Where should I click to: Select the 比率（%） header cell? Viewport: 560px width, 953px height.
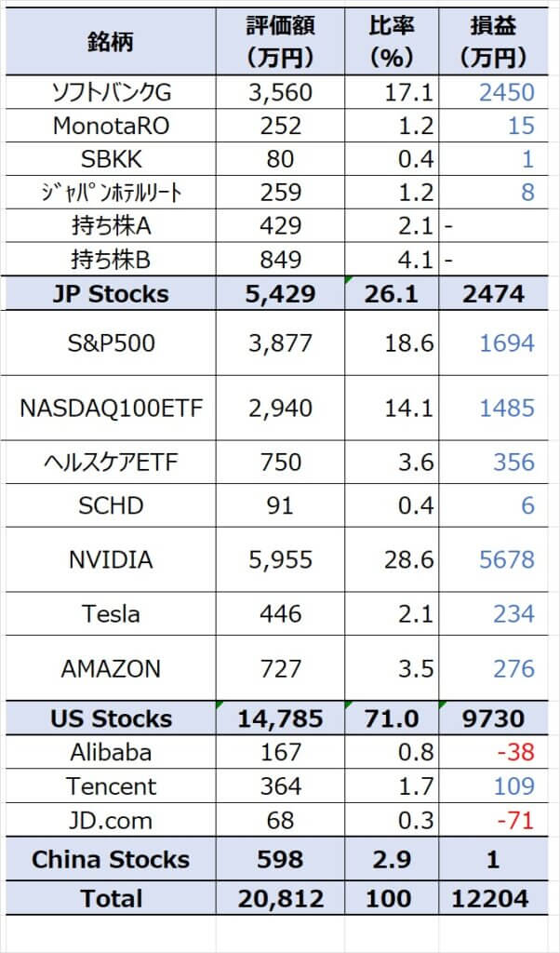(x=391, y=42)
